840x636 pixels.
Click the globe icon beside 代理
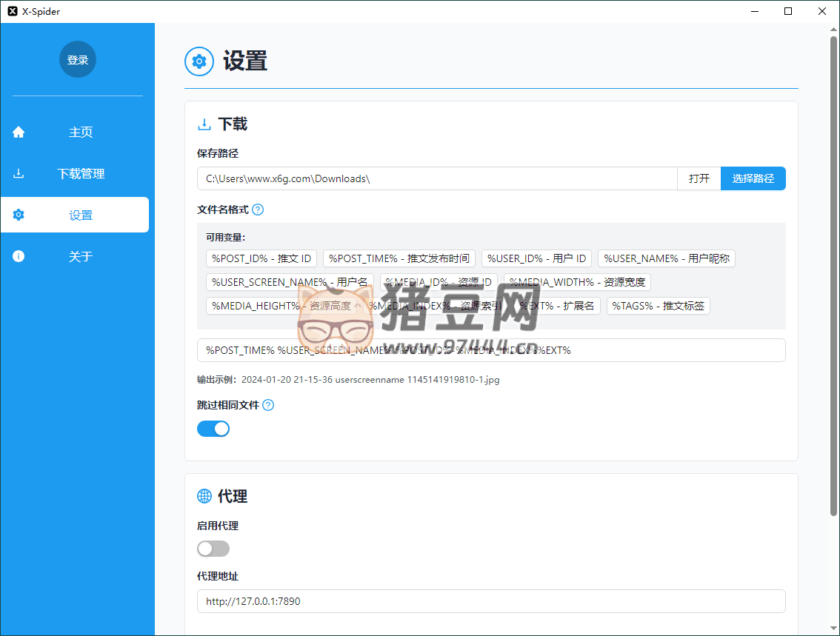pyautogui.click(x=204, y=496)
